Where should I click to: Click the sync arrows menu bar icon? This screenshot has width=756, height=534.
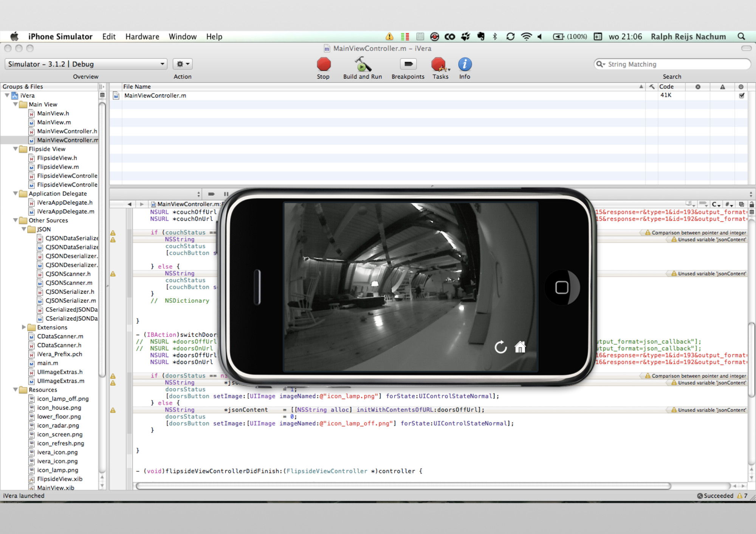510,37
